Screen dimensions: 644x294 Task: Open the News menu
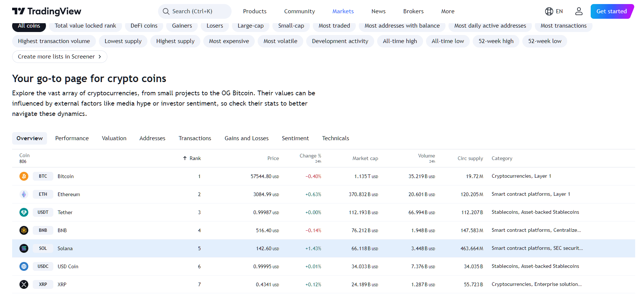tap(379, 11)
